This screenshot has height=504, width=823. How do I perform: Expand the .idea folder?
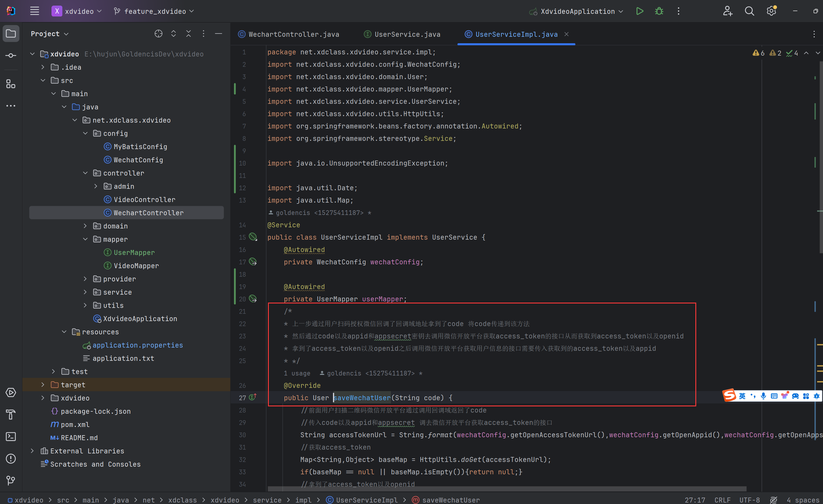pos(43,67)
